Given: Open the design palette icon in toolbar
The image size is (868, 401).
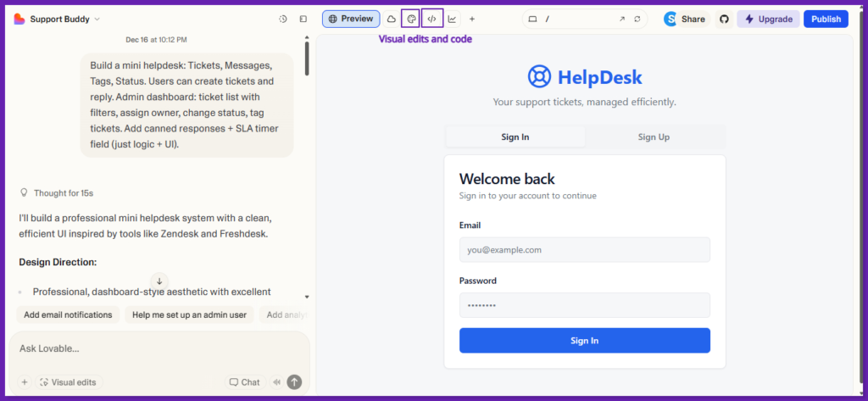Looking at the screenshot, I should click(410, 19).
